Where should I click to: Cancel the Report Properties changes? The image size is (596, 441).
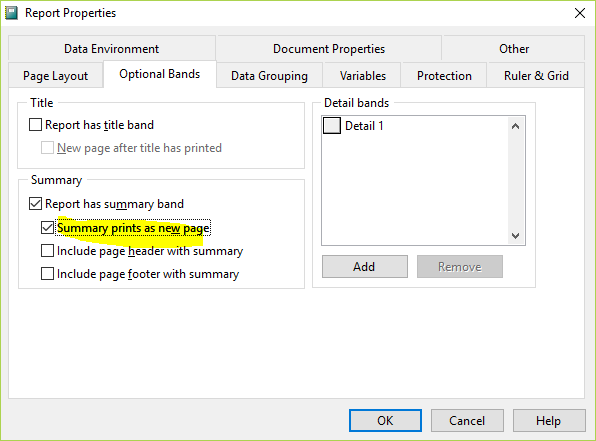467,420
